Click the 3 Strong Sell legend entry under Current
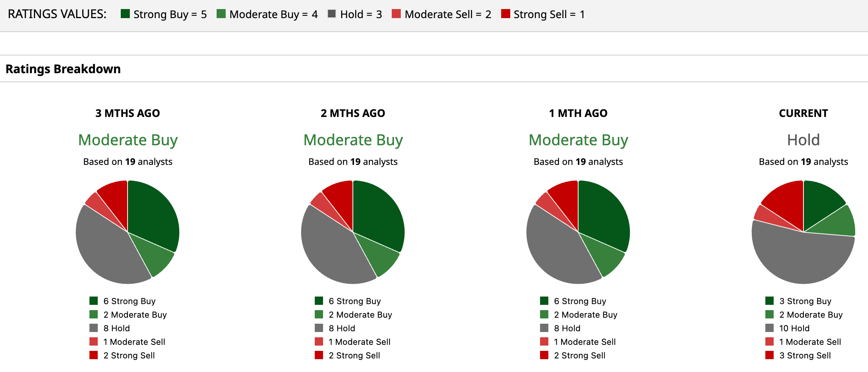 [805, 355]
